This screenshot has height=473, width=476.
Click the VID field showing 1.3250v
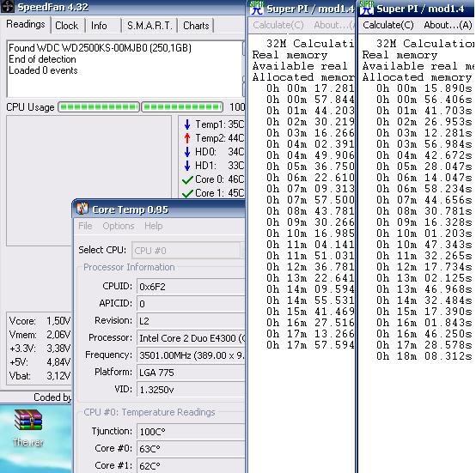(191, 390)
